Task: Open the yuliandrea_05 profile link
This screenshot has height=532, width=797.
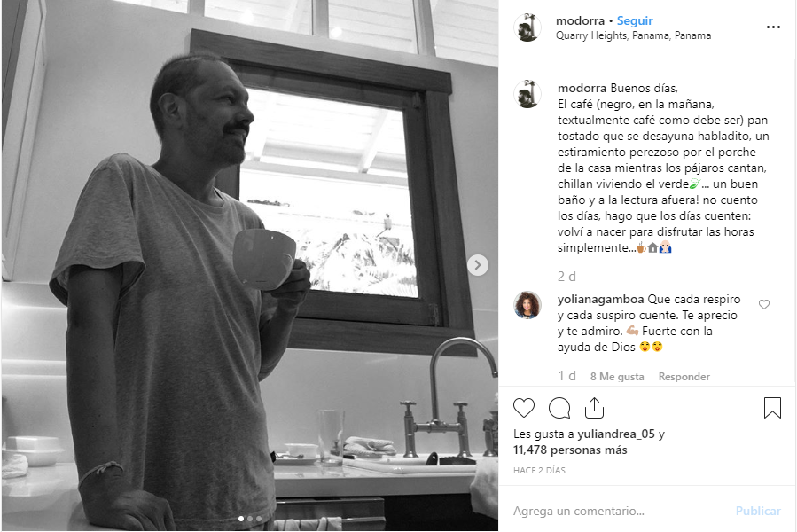Action: click(616, 434)
